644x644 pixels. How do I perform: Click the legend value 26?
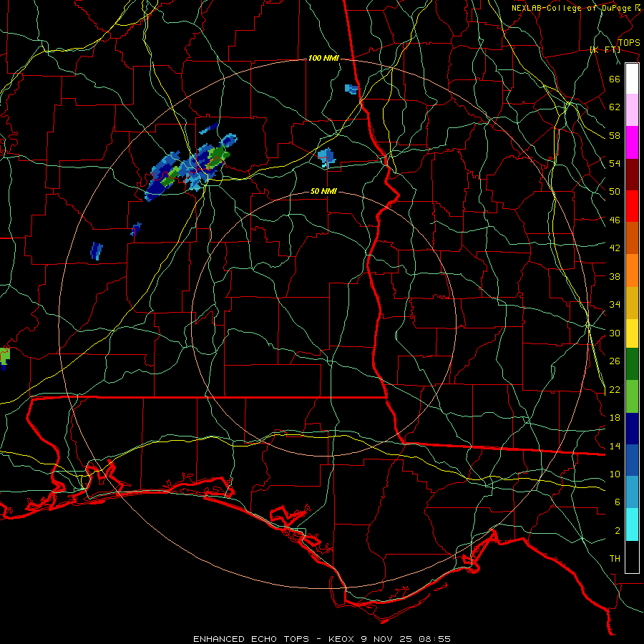click(615, 361)
